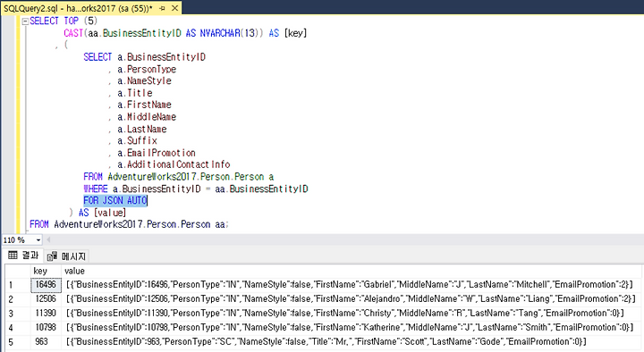
Task: Click a.FirstName in the subquery
Action: 144,105
